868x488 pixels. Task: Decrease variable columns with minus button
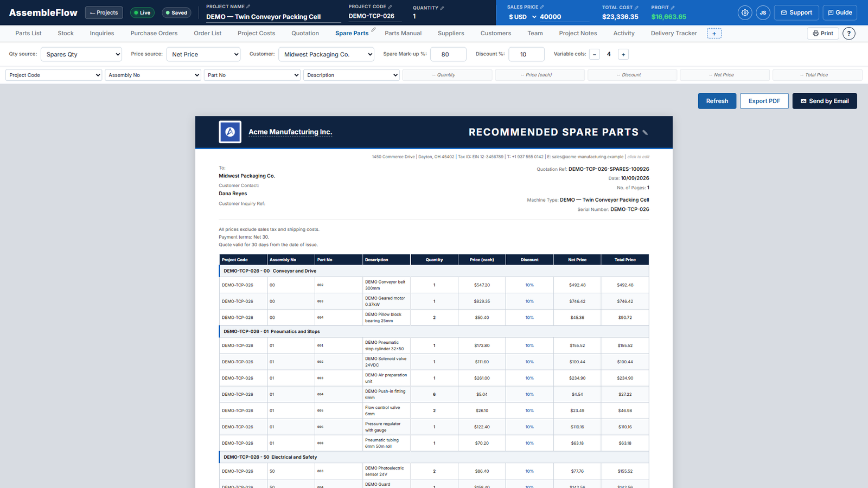(595, 54)
